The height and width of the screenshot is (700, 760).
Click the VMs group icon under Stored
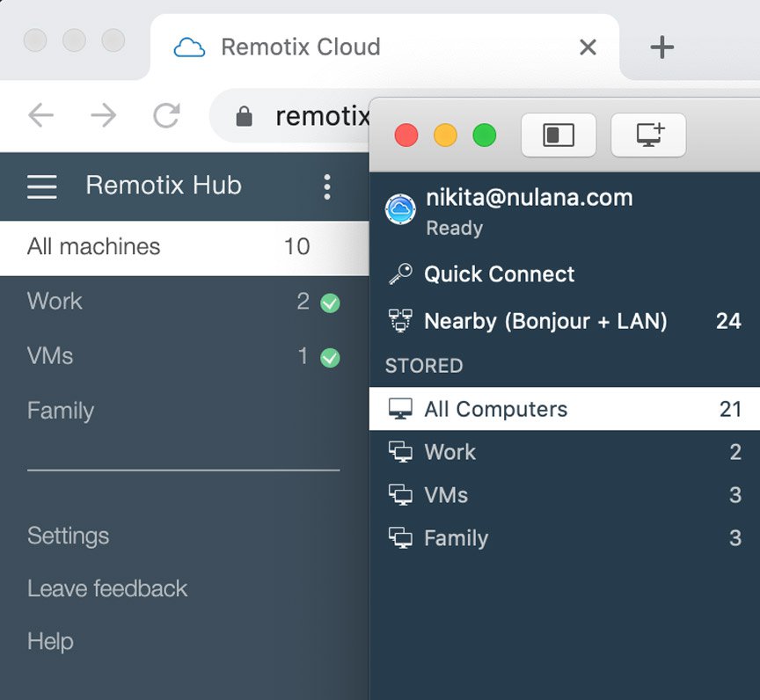402,494
